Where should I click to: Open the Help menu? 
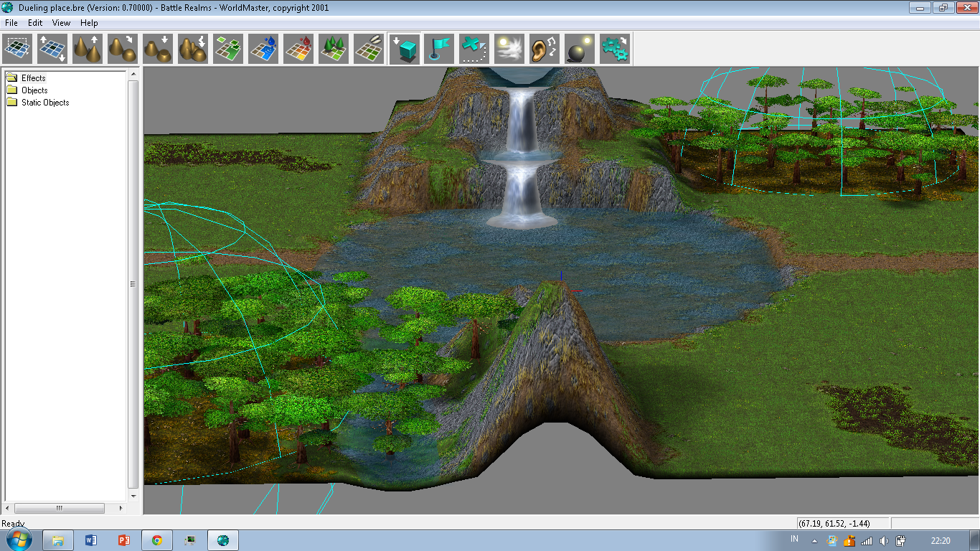point(89,23)
